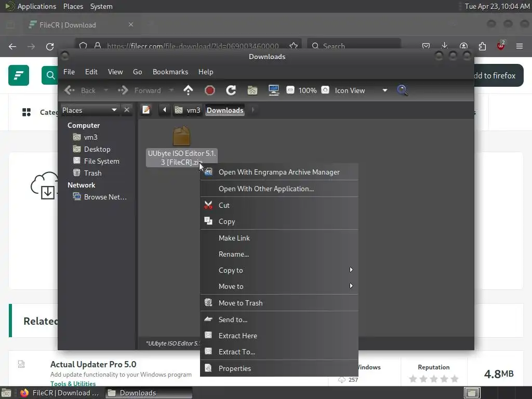Expand the Move to submenu
532x399 pixels.
279,286
